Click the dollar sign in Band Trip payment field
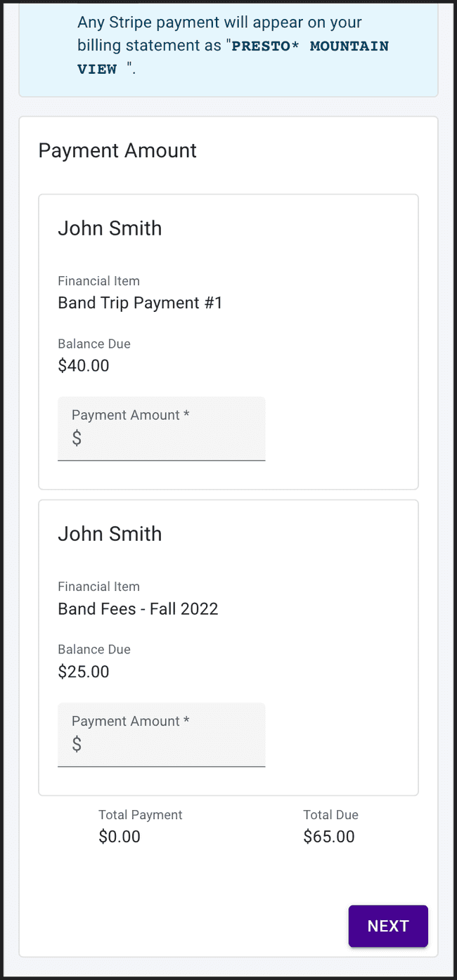Viewport: 457px width, 980px height. click(x=77, y=438)
